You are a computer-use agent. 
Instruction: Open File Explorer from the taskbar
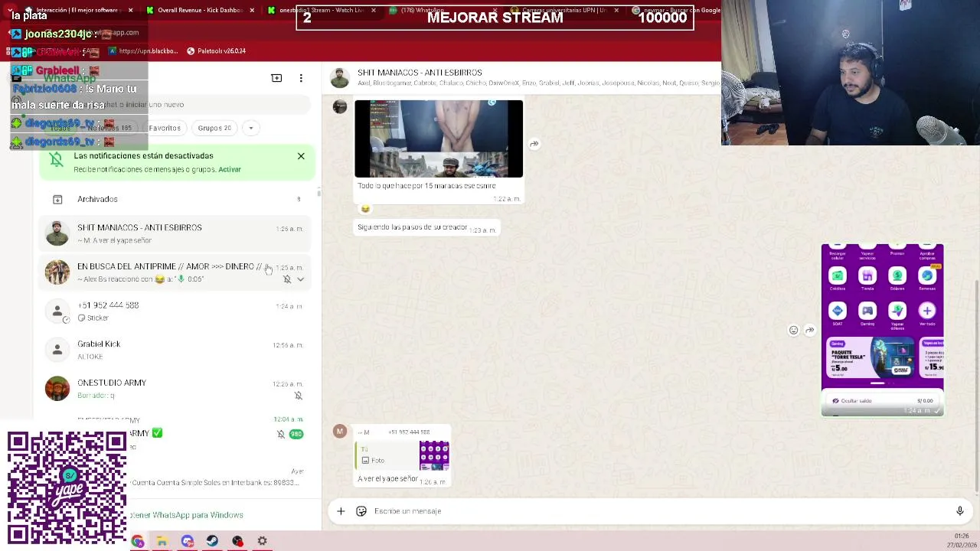(162, 541)
